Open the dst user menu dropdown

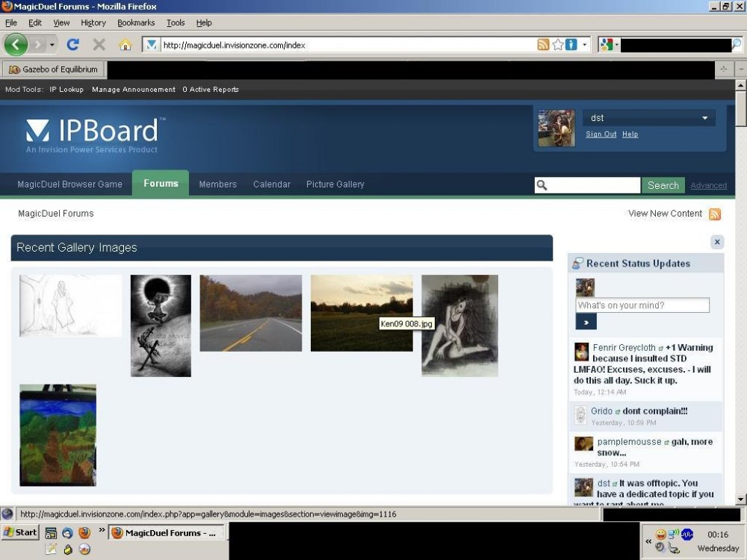[649, 118]
